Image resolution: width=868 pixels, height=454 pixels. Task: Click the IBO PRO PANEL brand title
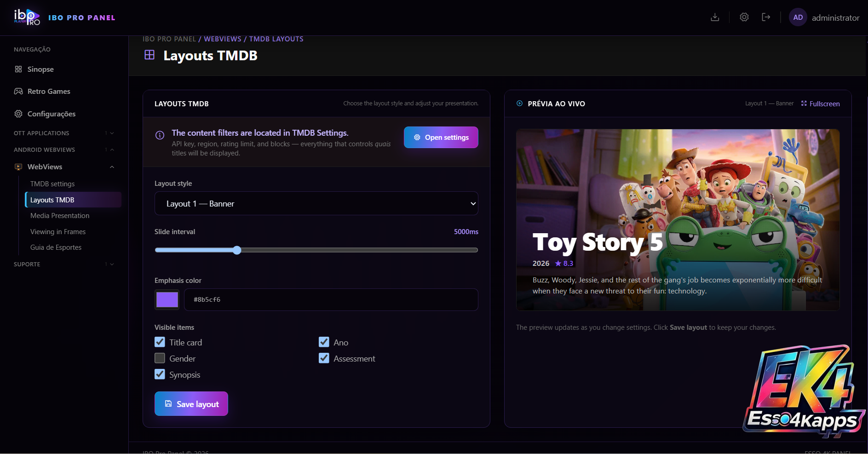82,17
